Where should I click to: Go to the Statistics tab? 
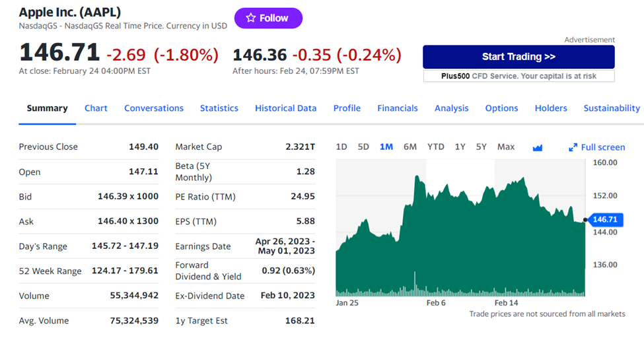click(x=219, y=108)
